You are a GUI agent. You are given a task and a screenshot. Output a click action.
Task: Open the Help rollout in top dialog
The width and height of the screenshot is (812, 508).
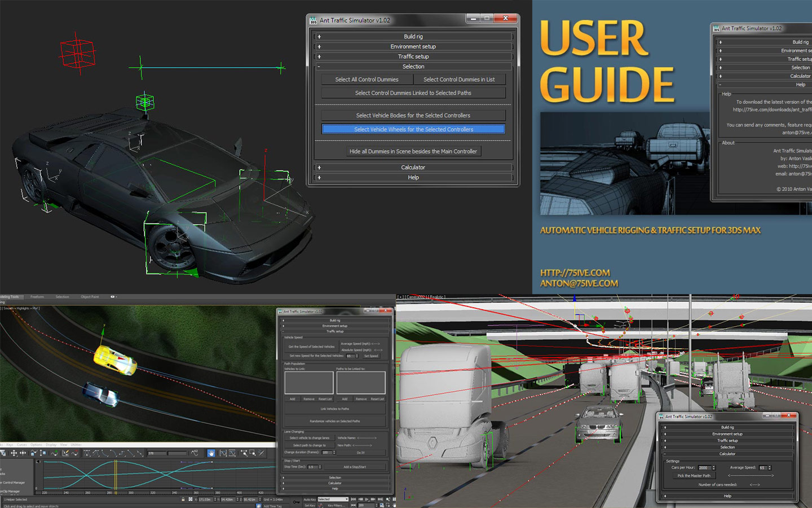pos(413,177)
